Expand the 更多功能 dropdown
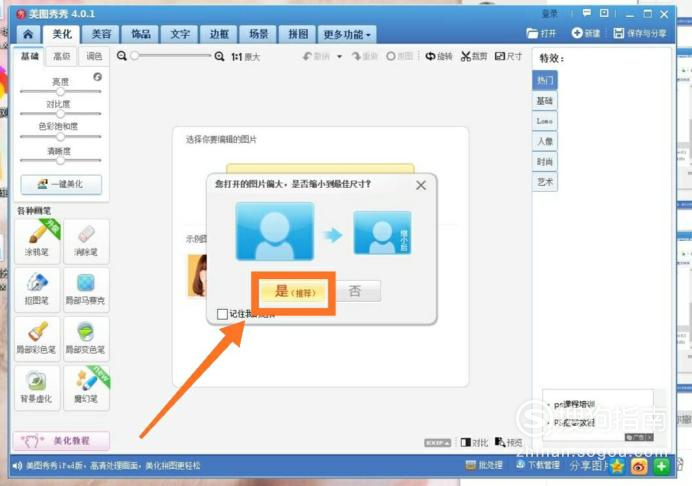This screenshot has height=486, width=692. pyautogui.click(x=347, y=34)
